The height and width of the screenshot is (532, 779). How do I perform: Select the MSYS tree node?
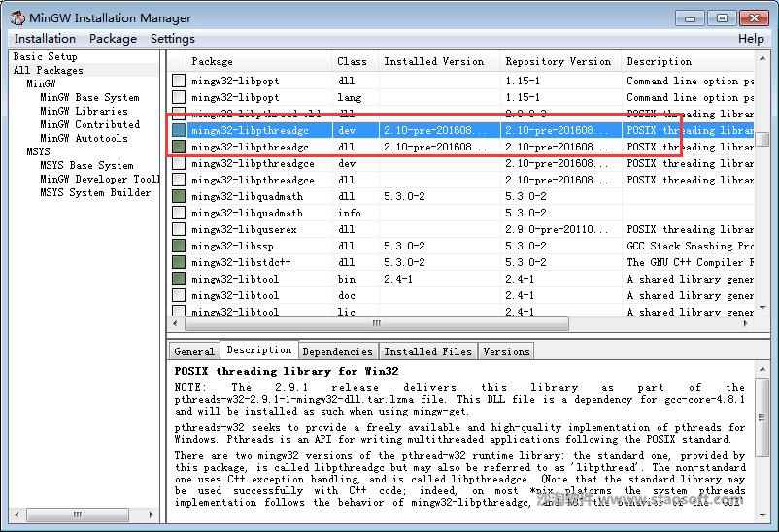(x=38, y=151)
